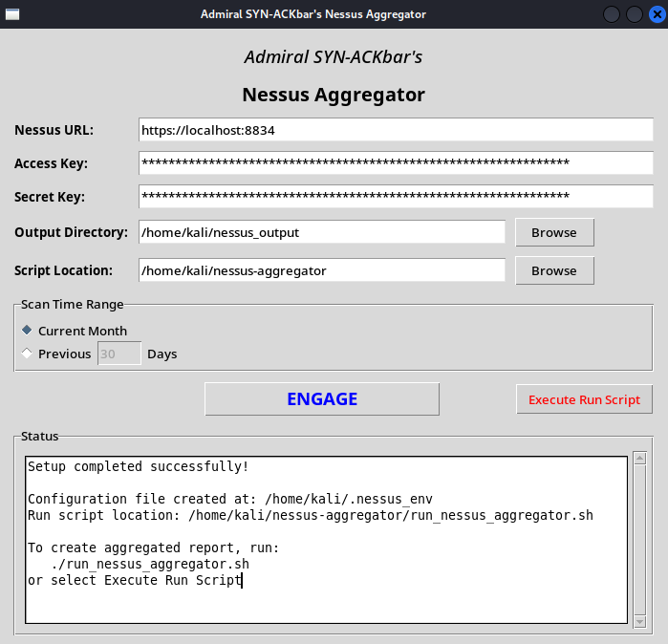Close the Nessus Aggregator window
The width and height of the screenshot is (668, 644).
657,14
